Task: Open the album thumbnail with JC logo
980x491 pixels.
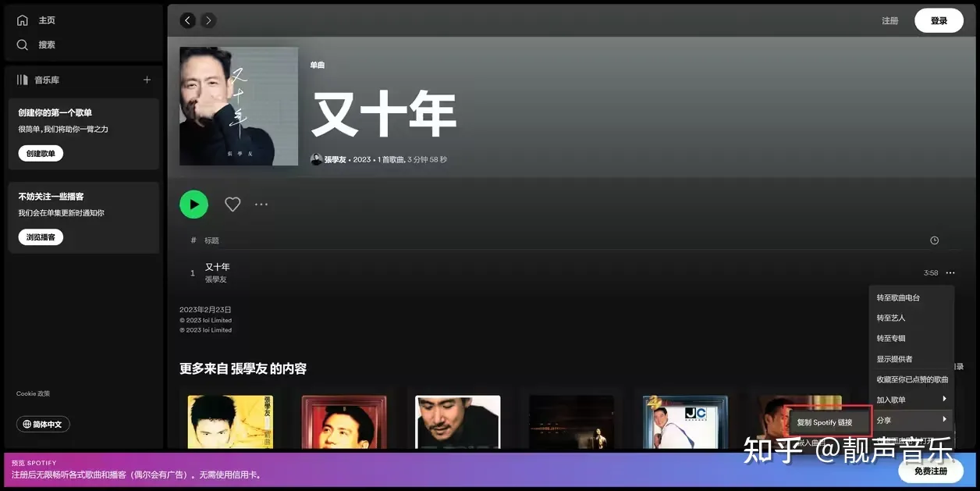Action: click(x=685, y=422)
